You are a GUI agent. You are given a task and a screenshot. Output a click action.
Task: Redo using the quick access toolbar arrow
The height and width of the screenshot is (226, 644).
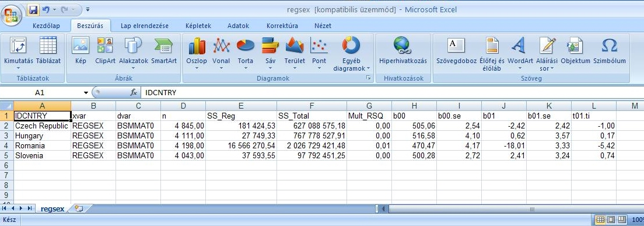pyautogui.click(x=65, y=9)
